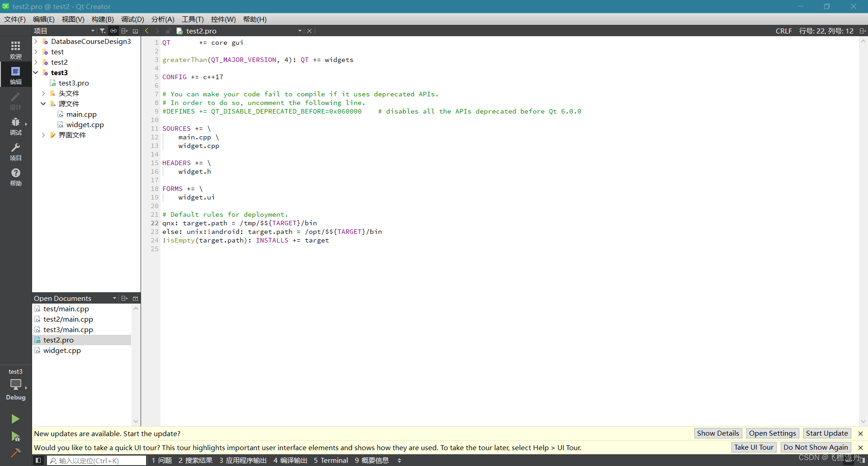This screenshot has height=466, width=868.
Task: Open the 调试(D) menu
Action: [x=132, y=19]
